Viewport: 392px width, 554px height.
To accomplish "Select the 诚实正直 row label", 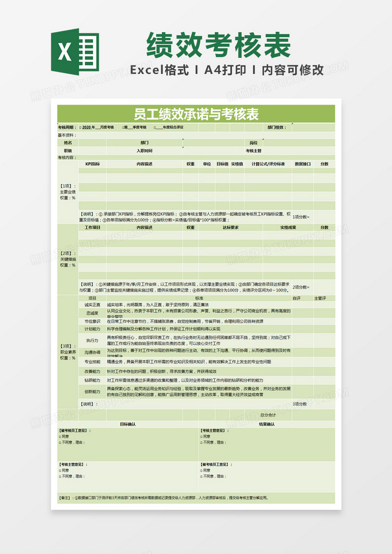I will tap(93, 304).
